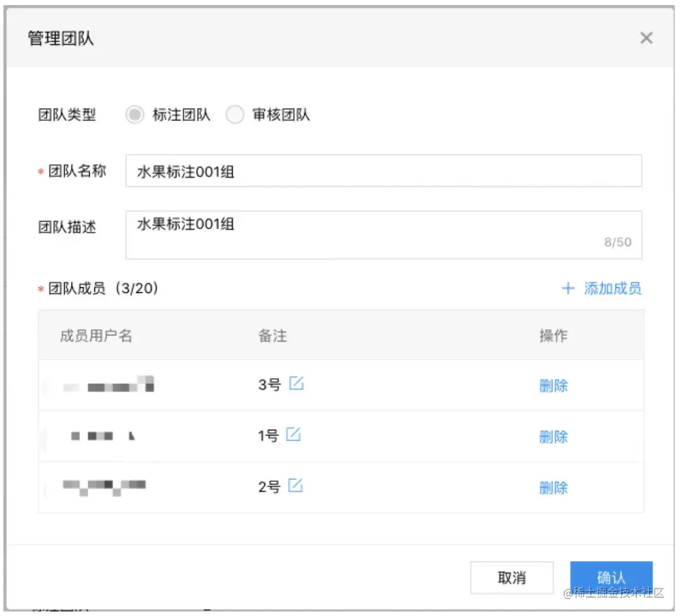Add a member via 添加成员
681x616 pixels.
click(x=602, y=288)
